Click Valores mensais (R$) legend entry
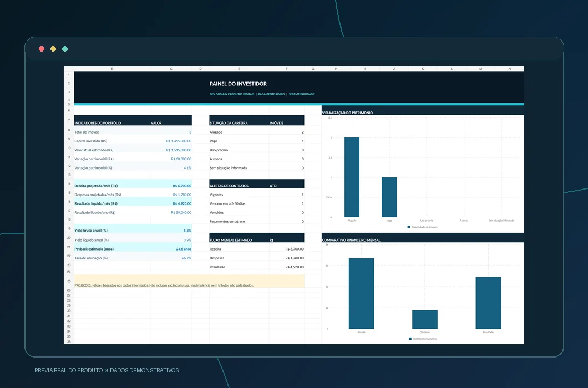Screen dimensions: 588x388 click(423, 339)
